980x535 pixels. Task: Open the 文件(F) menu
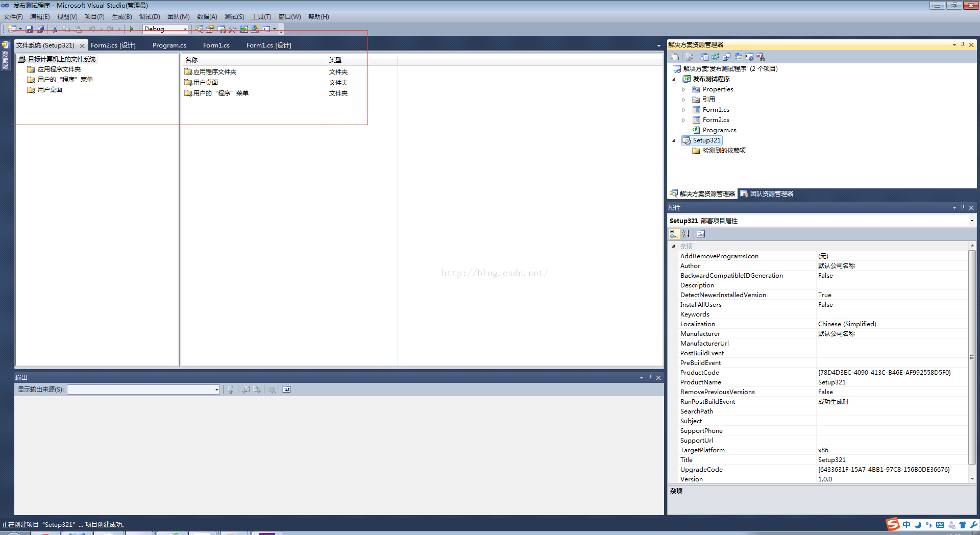point(13,17)
